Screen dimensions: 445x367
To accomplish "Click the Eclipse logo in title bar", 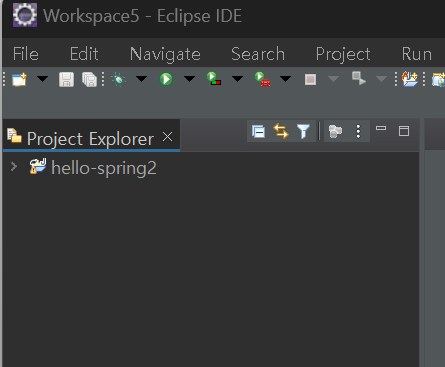I will point(25,15).
